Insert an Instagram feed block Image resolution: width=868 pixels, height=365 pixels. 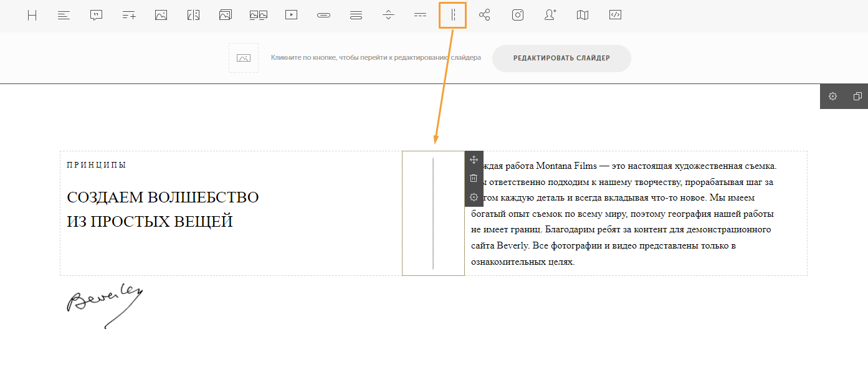click(518, 16)
